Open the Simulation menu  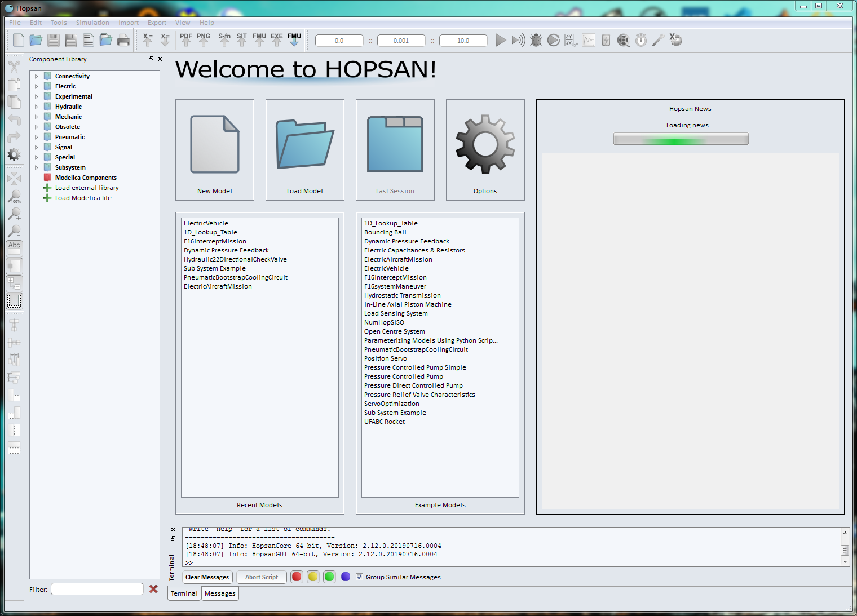(92, 23)
